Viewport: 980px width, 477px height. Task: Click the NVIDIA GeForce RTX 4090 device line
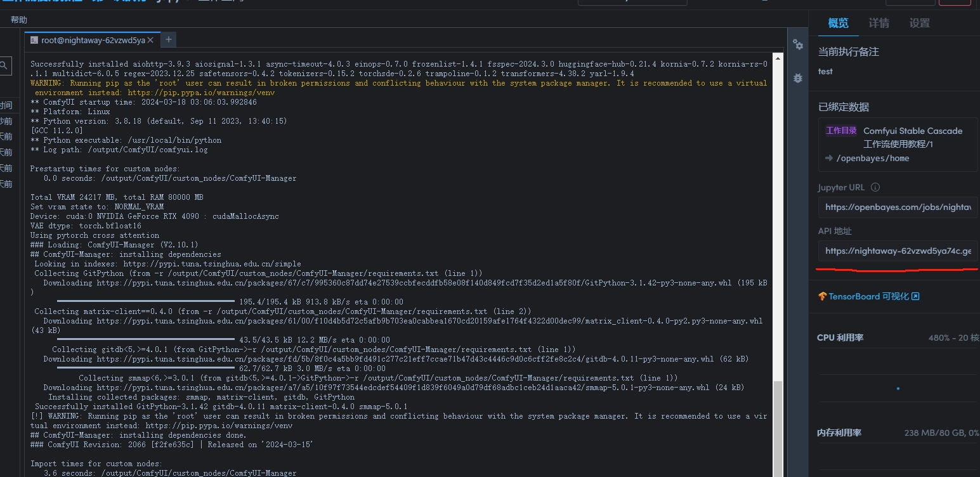tap(155, 216)
